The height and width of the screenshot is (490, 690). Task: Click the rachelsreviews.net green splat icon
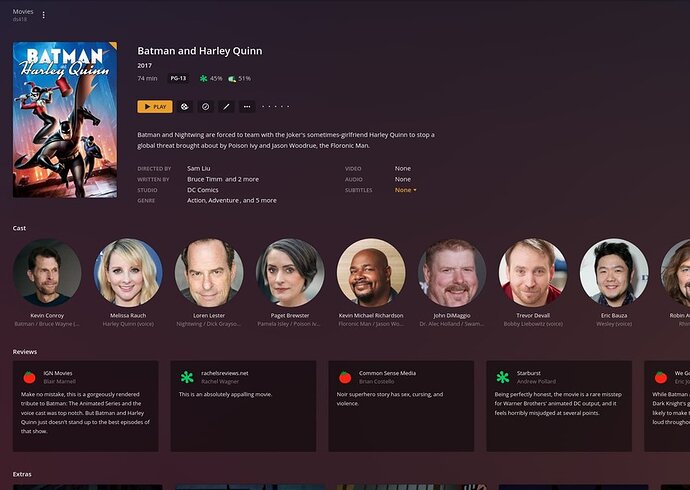click(x=187, y=377)
